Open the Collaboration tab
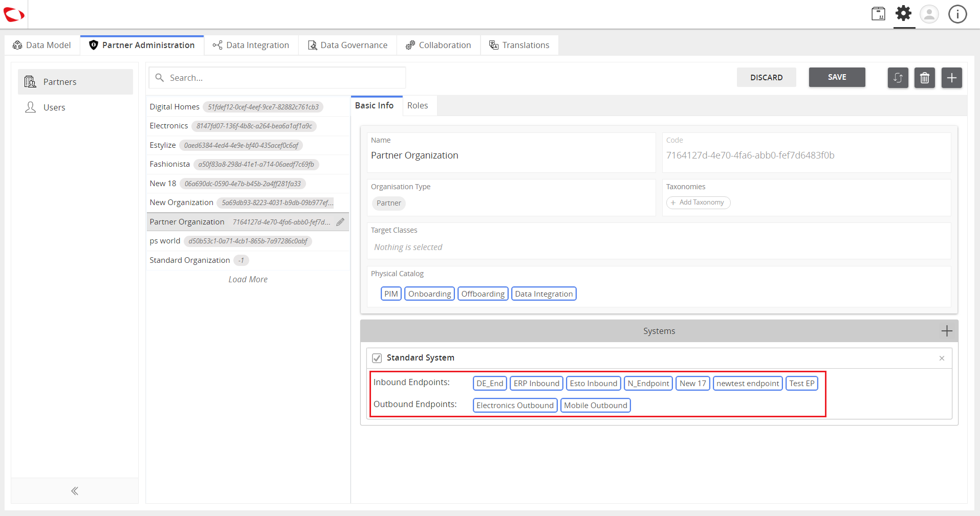Screen dimensions: 980x516 tap(439, 45)
